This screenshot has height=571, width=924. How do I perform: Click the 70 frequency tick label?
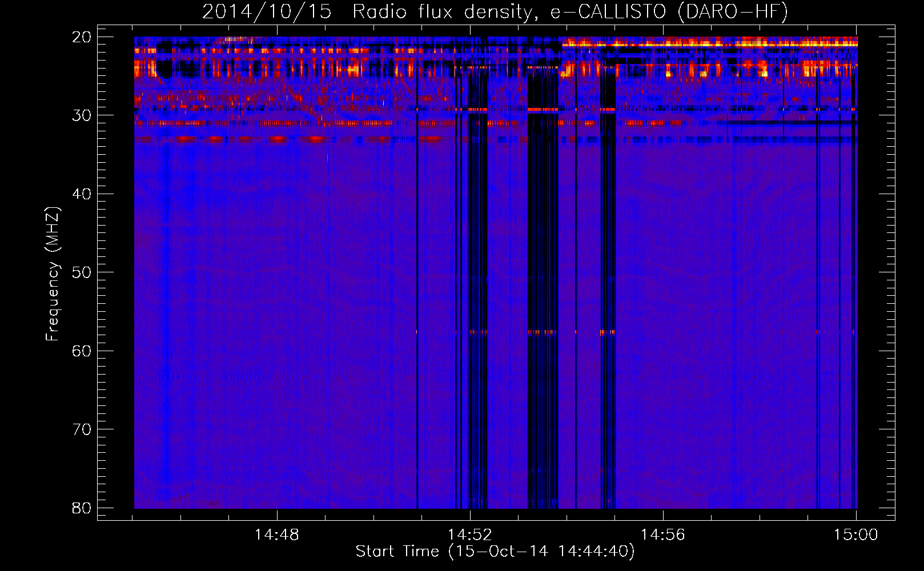(x=82, y=429)
